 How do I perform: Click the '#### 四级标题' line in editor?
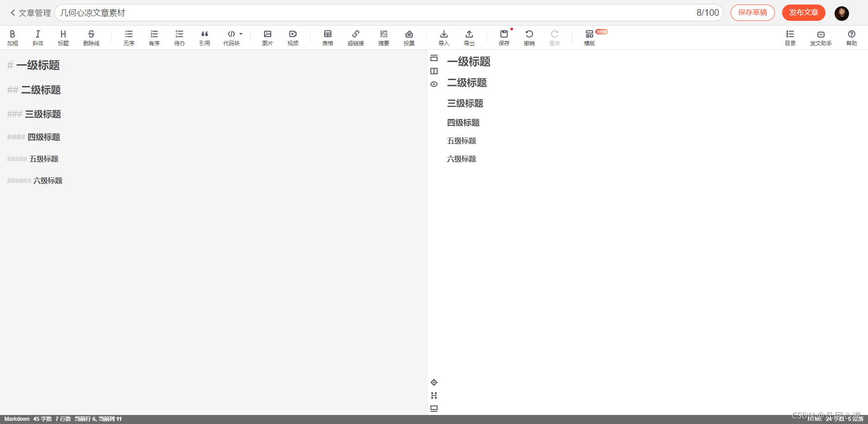point(33,137)
